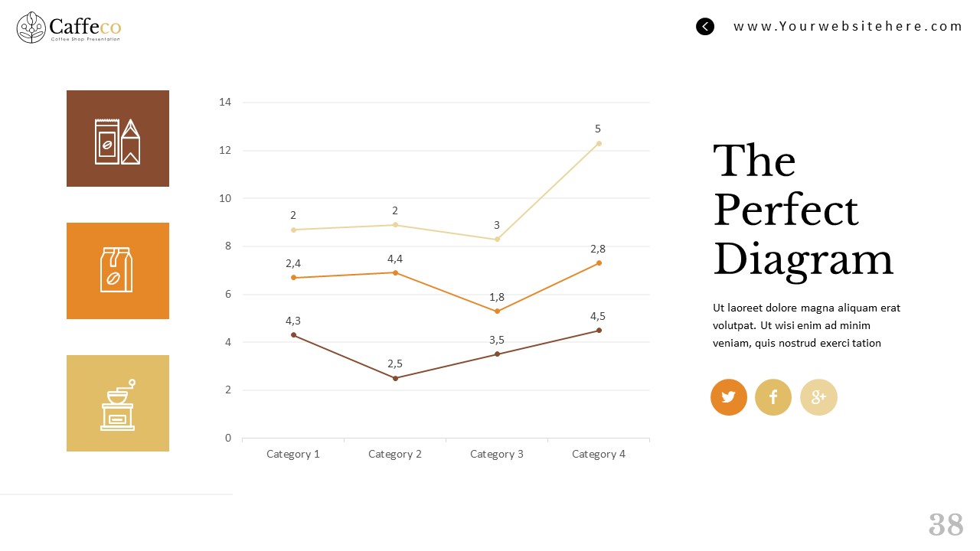
Task: Select the Category 1 axis label
Action: coord(293,454)
